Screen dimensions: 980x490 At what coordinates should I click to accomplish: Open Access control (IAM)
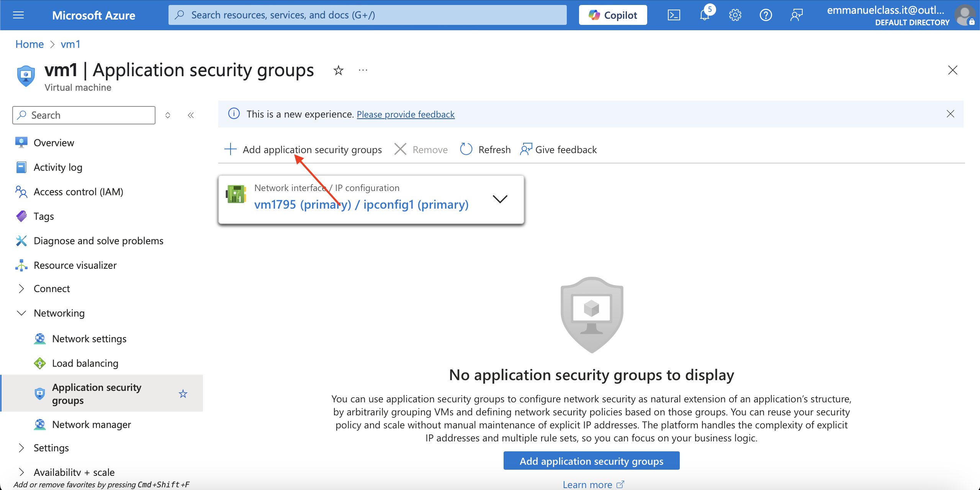(78, 192)
